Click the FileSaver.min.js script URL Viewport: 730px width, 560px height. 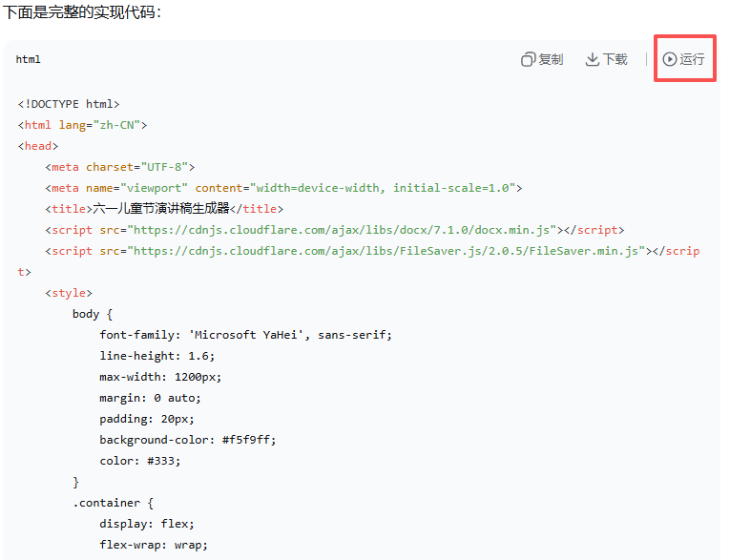[x=385, y=251]
